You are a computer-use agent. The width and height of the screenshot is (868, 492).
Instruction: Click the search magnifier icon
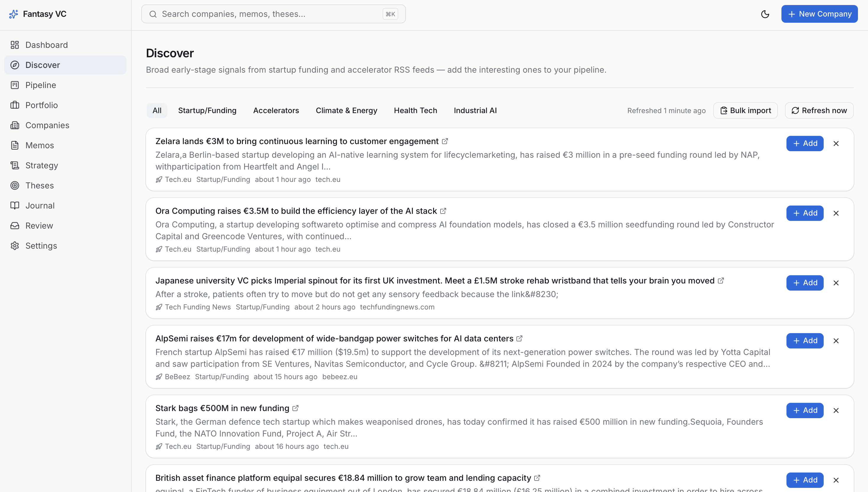pyautogui.click(x=153, y=14)
